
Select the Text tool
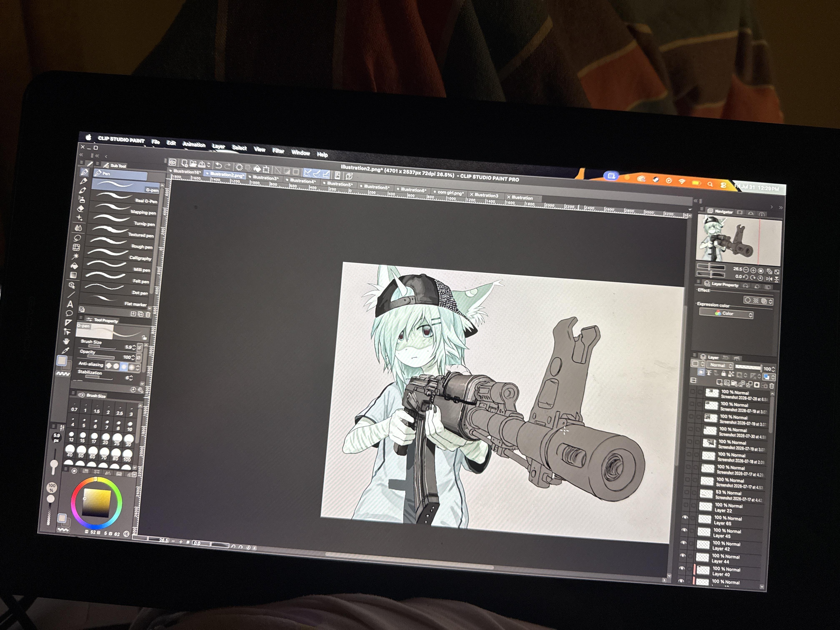[70, 304]
